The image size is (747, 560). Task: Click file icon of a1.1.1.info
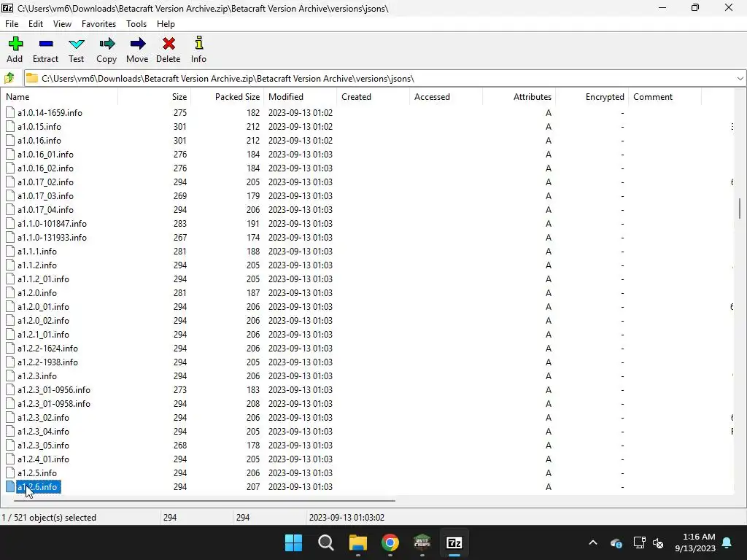pyautogui.click(x=10, y=252)
